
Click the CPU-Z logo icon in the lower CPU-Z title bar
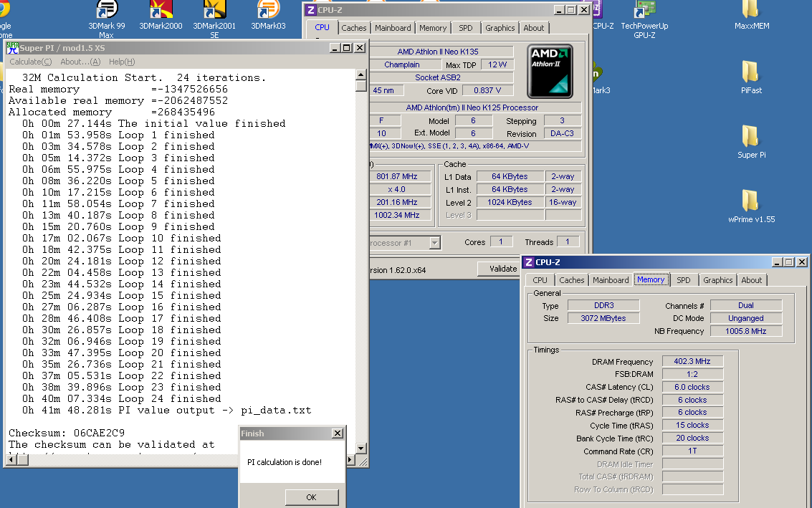point(529,262)
